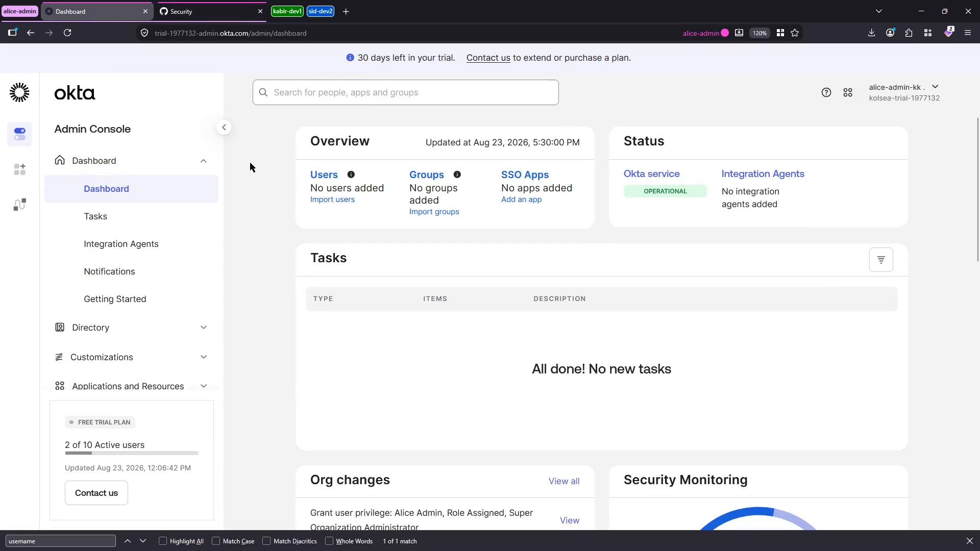The height and width of the screenshot is (551, 980).
Task: Click the people, apps and groups search field
Action: (405, 92)
